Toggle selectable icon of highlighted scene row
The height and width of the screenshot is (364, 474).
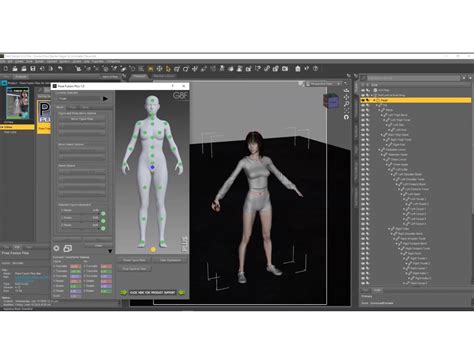click(368, 100)
